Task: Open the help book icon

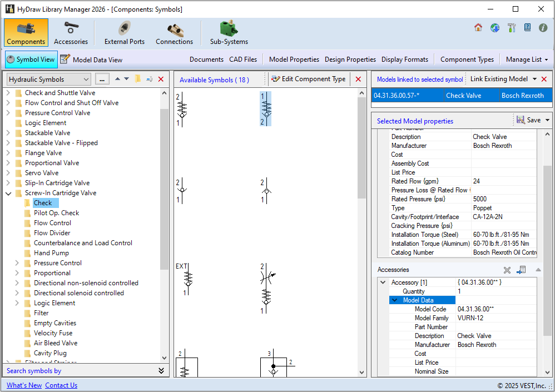Action: point(527,28)
